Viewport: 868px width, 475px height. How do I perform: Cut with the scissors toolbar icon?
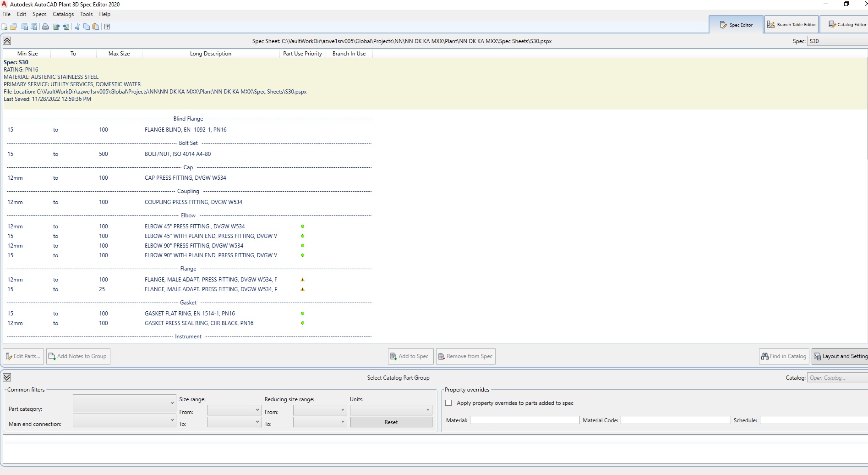(77, 27)
